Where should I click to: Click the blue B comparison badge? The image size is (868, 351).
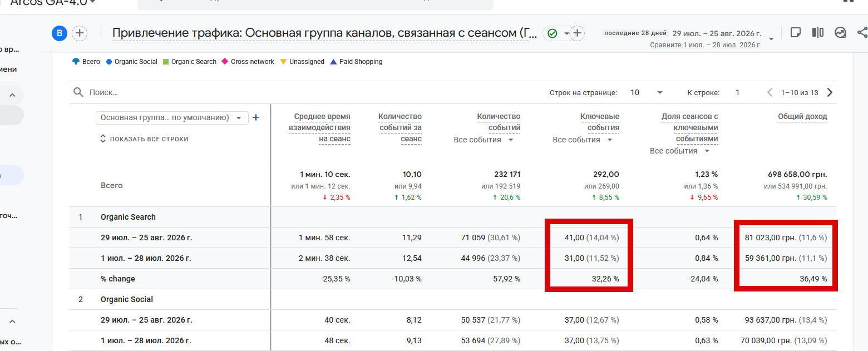(60, 33)
